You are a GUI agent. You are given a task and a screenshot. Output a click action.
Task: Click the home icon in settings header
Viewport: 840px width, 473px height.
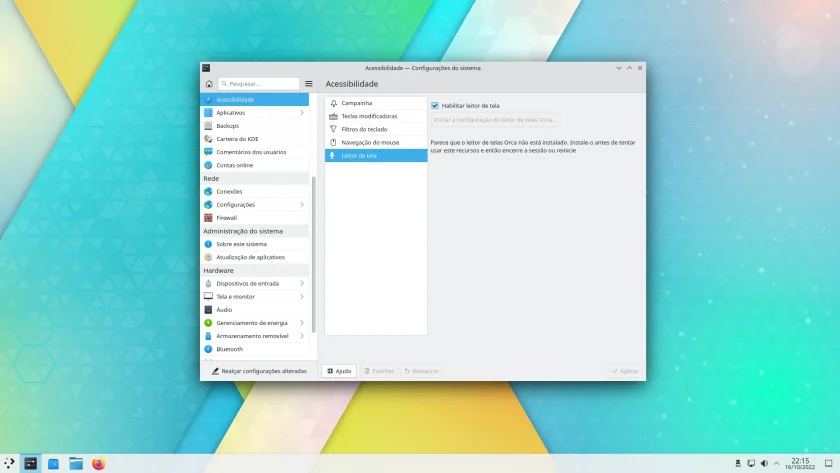click(209, 84)
